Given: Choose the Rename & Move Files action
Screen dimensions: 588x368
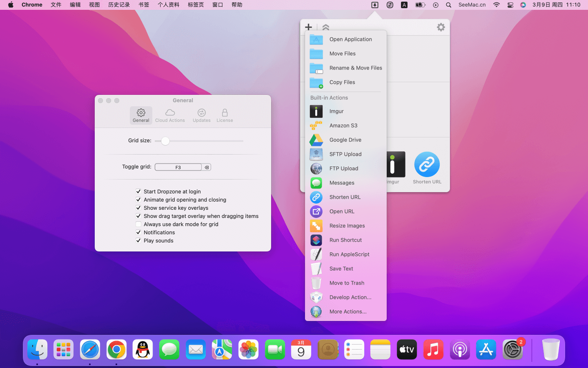Looking at the screenshot, I should coord(345,68).
